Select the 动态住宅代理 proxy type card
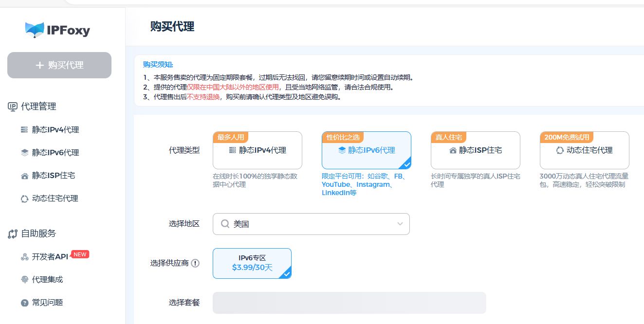The height and width of the screenshot is (324, 644). [x=585, y=150]
